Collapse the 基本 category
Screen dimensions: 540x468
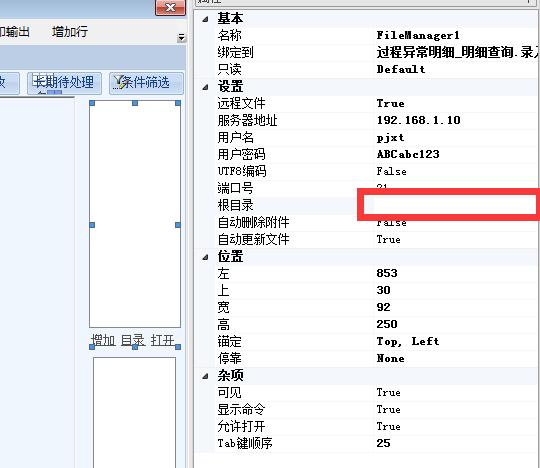[x=205, y=19]
